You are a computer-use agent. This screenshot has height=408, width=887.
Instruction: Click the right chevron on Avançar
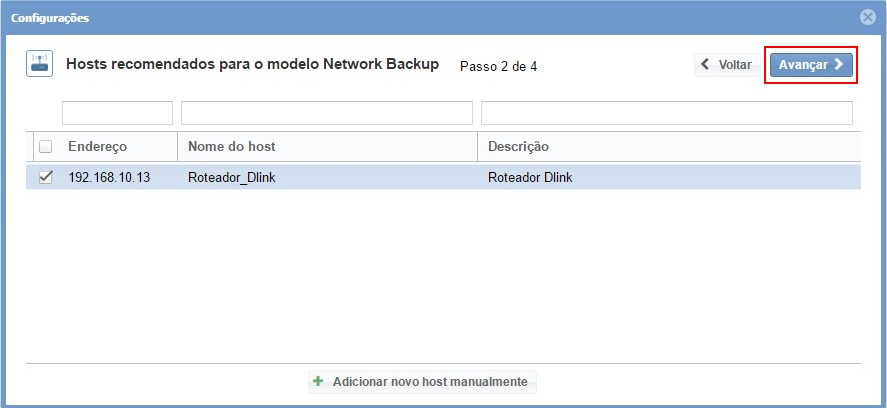(x=838, y=65)
